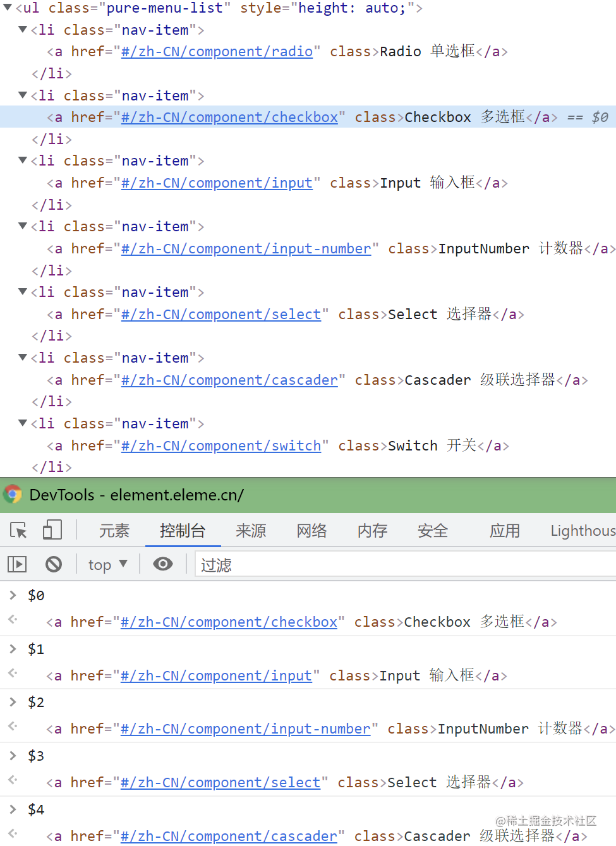Show the console sidebar icon
This screenshot has width=616, height=846.
click(x=17, y=564)
